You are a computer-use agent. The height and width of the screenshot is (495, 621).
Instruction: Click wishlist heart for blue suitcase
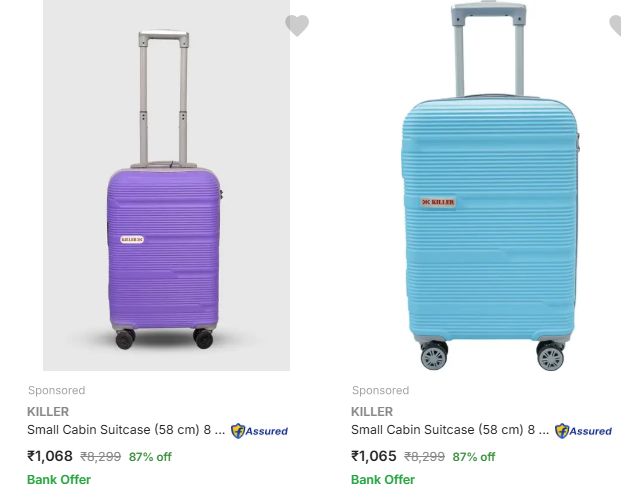[x=616, y=25]
